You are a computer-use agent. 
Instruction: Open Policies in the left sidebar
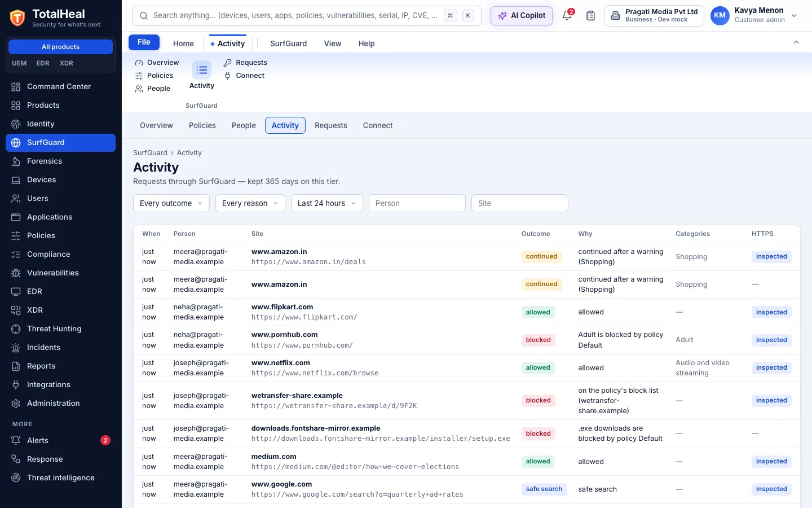[x=60, y=235]
